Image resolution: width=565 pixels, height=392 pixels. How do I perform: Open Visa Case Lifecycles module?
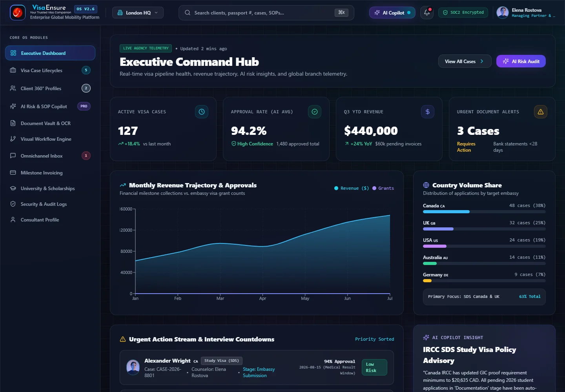coord(50,70)
